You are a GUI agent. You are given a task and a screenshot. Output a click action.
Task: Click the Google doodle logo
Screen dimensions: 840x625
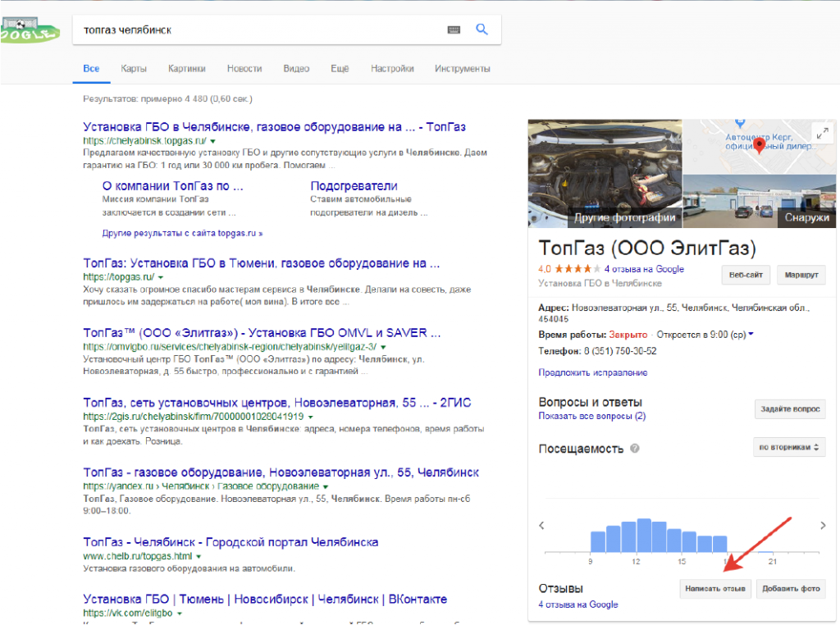(x=30, y=30)
